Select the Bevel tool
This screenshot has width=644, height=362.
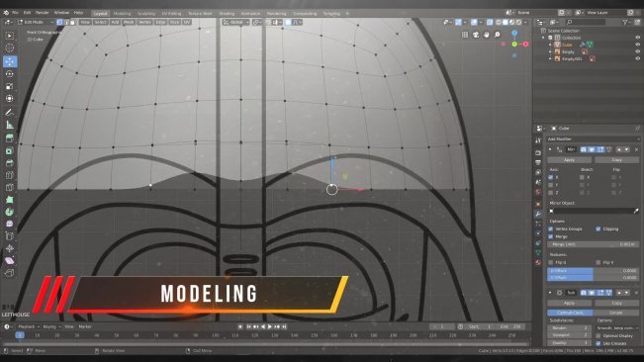[10, 163]
